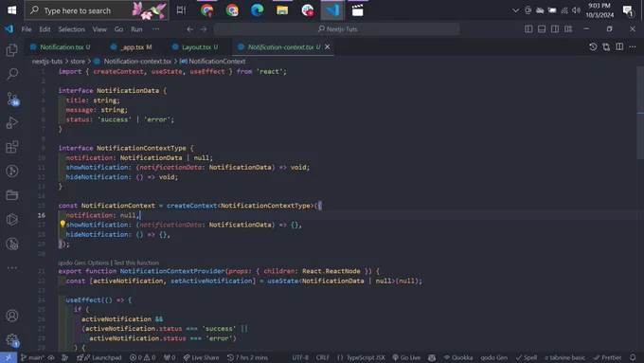Viewport: 644px width, 363px height.
Task: Open Customize Layout icon
Action: pos(568,28)
